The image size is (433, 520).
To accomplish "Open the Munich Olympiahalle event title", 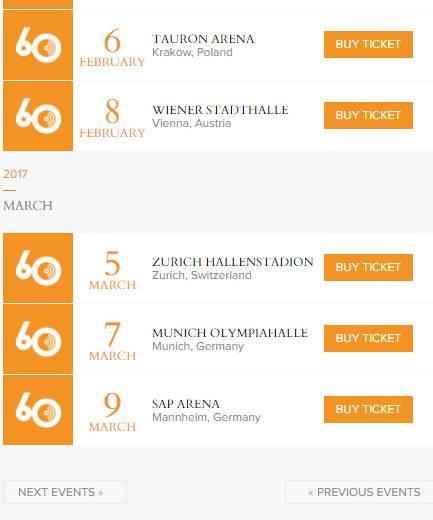I will click(x=230, y=333).
